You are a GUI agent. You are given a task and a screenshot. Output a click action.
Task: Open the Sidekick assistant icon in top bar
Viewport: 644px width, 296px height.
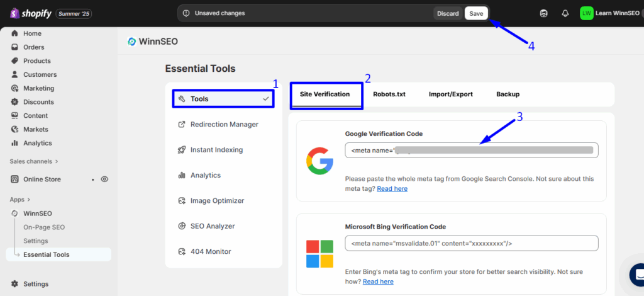coord(543,13)
